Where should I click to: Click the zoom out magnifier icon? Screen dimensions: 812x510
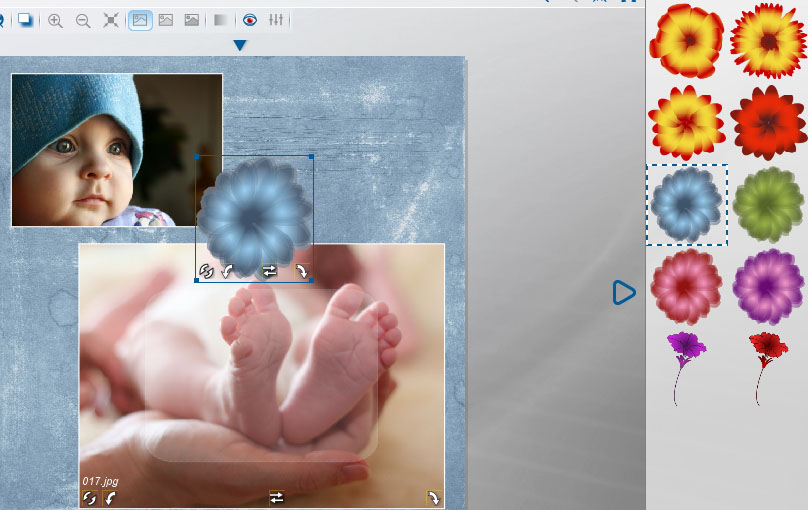coord(83,20)
